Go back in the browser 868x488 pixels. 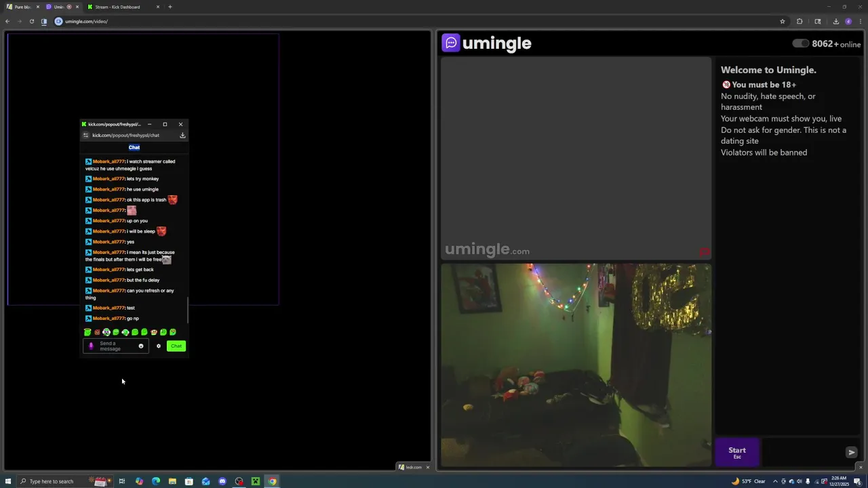(x=7, y=22)
